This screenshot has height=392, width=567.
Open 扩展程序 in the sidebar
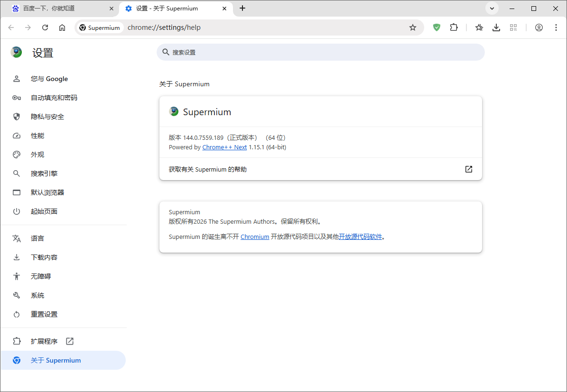44,341
